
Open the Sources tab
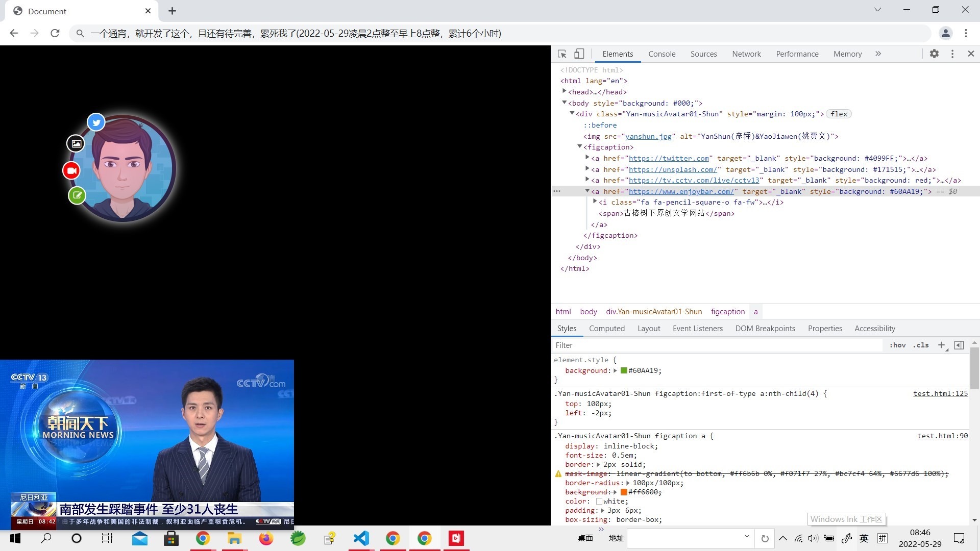pyautogui.click(x=703, y=54)
